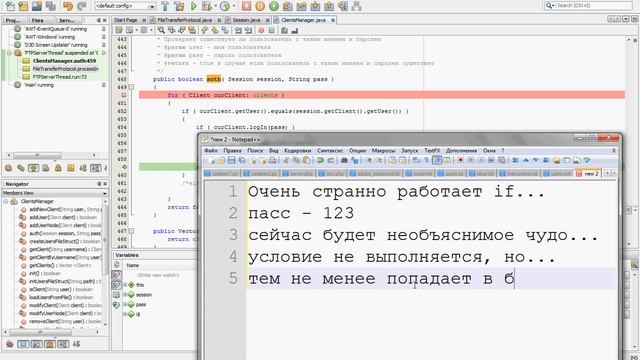This screenshot has width=640, height=360.
Task: Open TextFX menu in Notepad++
Action: pos(432,151)
